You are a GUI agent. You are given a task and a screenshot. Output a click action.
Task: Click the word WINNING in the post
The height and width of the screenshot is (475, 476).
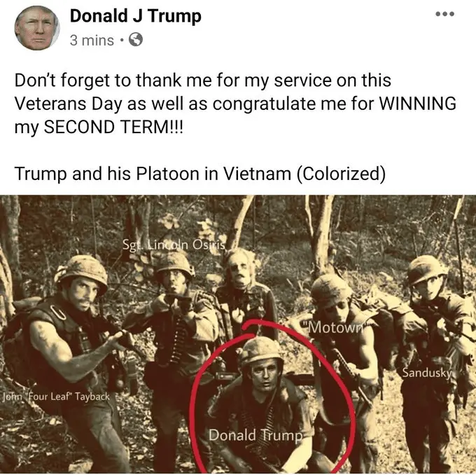pos(418,103)
